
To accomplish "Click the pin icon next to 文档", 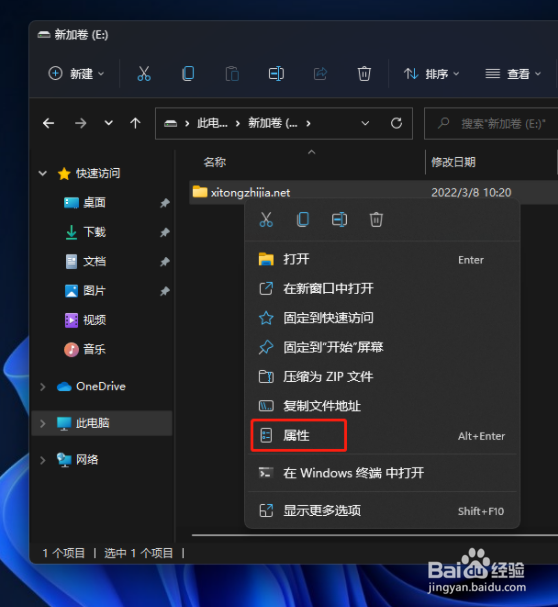I will coord(165,262).
